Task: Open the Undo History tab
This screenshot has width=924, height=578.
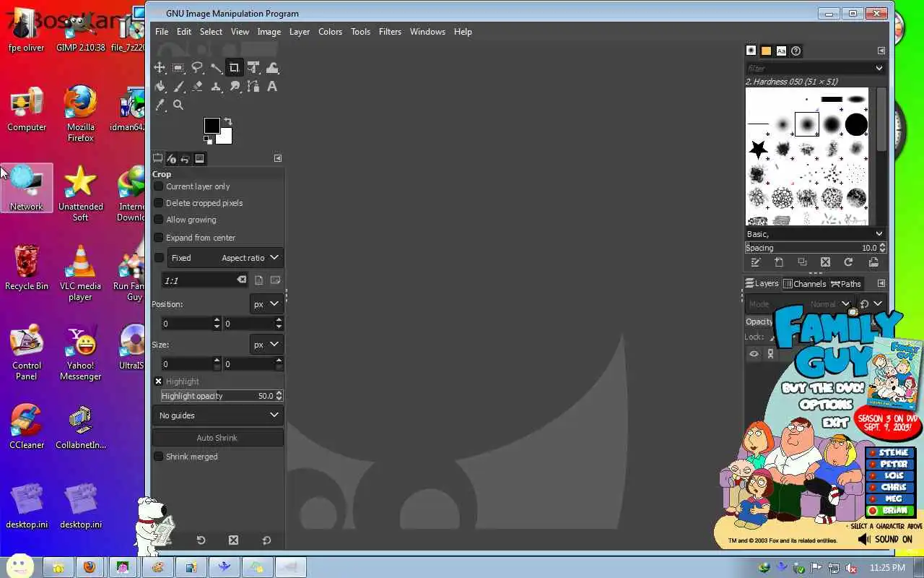Action: (185, 159)
